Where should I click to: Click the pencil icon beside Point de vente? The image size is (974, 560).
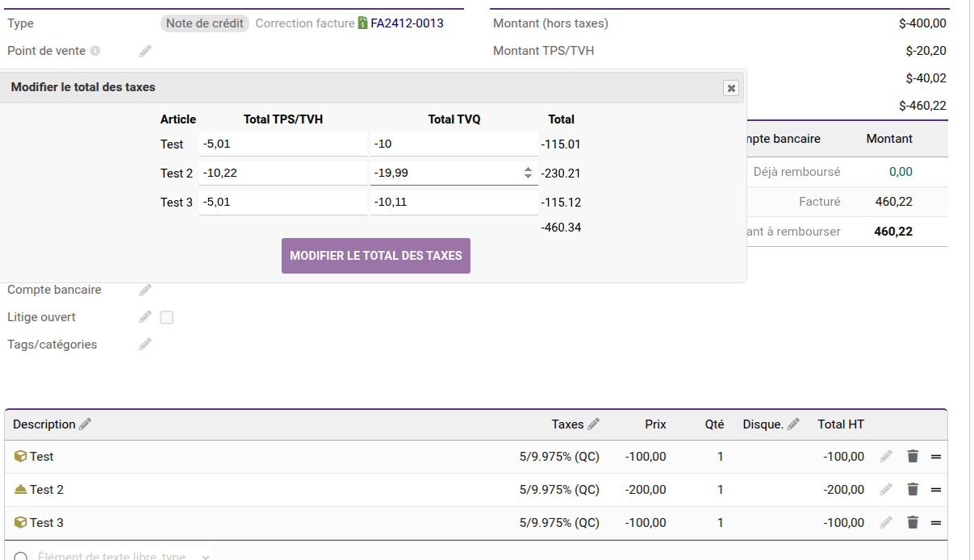pos(145,51)
